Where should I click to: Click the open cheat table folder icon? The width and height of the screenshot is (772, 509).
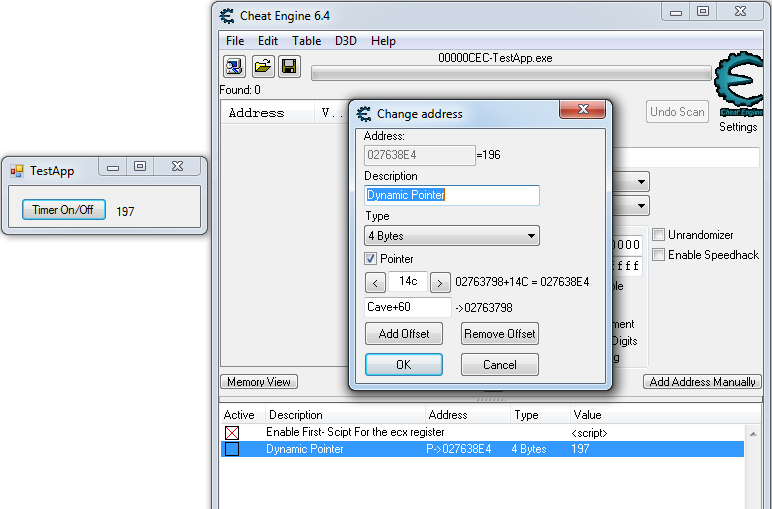(263, 66)
